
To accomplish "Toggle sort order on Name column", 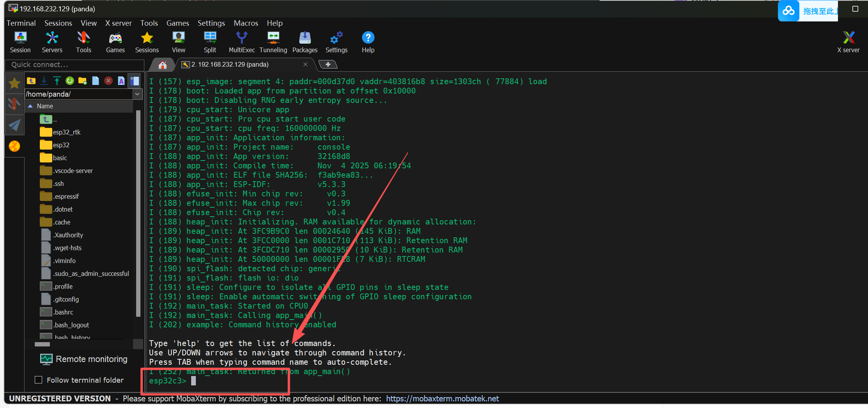I will pos(79,106).
